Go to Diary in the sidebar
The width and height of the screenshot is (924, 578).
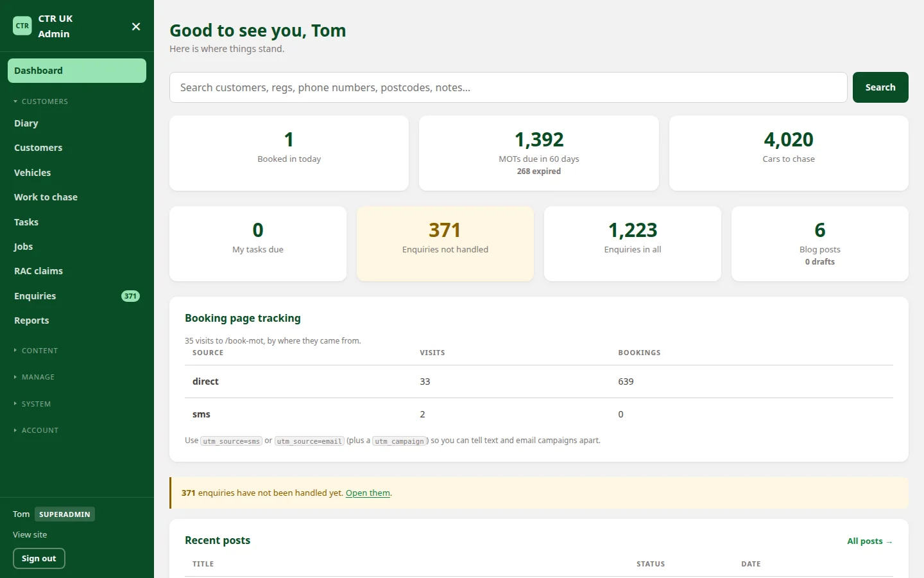(x=77, y=123)
